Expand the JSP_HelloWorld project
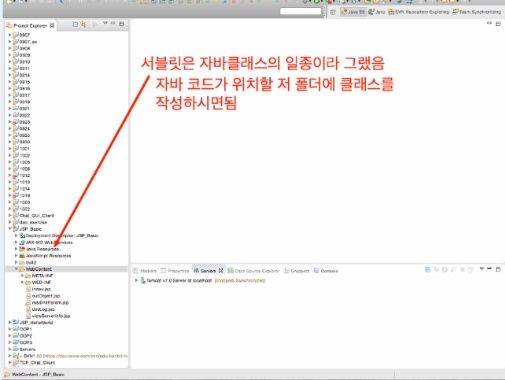Screen dimensions: 505x380 [x=10, y=322]
